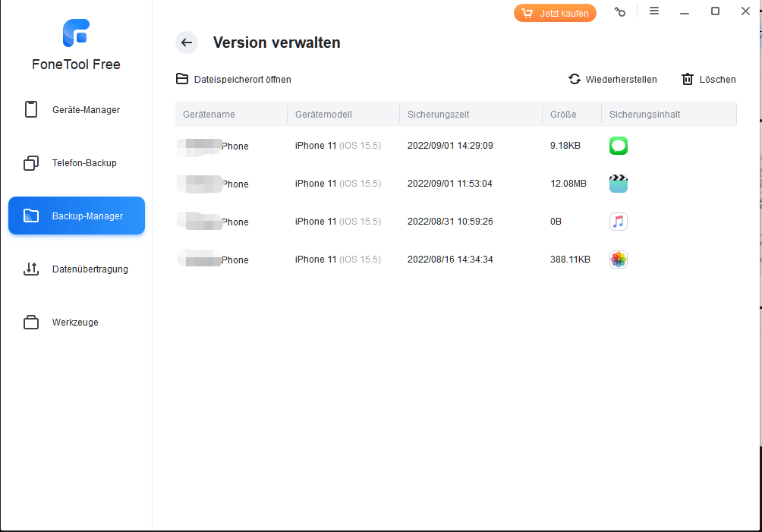
Task: Click the video clapperboard icon in the 12.08MB row
Action: coord(618,184)
